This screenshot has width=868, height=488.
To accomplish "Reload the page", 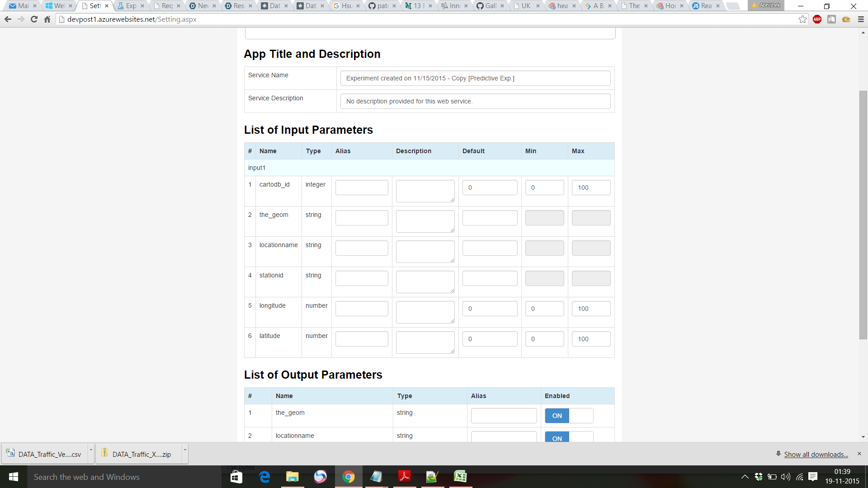I will [x=34, y=19].
